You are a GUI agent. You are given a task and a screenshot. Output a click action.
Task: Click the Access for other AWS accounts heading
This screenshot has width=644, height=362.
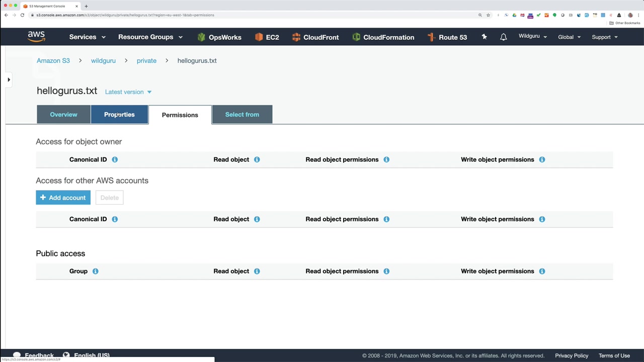tap(92, 180)
